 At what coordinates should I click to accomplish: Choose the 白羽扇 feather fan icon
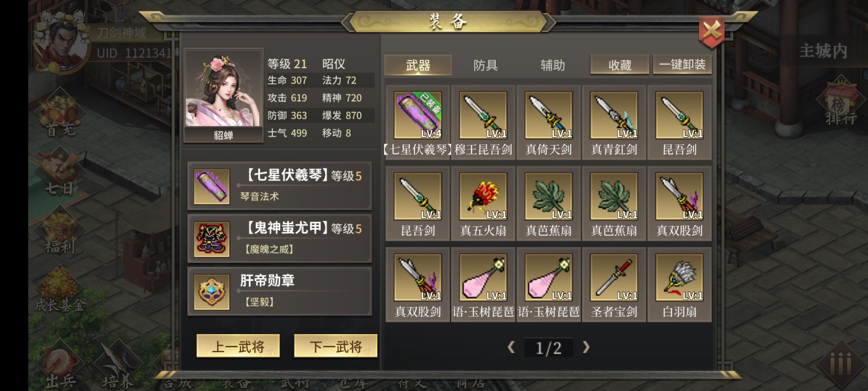pos(679,277)
